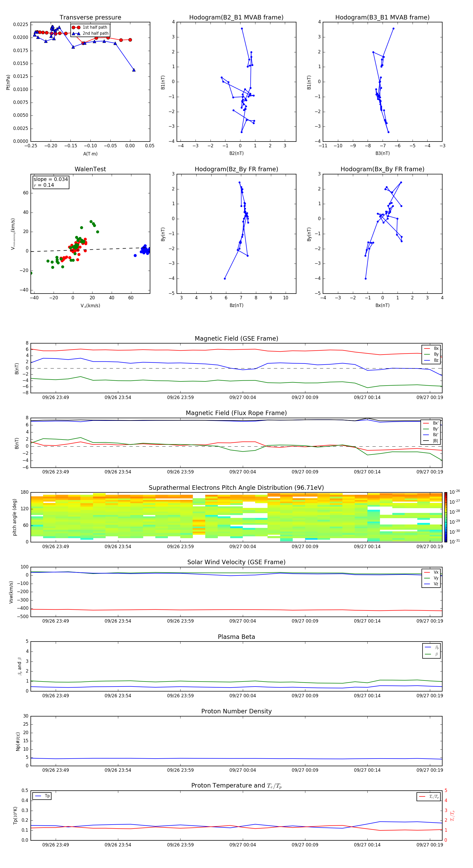
Task: Click the 'Hodogram(B3_B1 MVAB frame)' title
Action: pos(382,17)
